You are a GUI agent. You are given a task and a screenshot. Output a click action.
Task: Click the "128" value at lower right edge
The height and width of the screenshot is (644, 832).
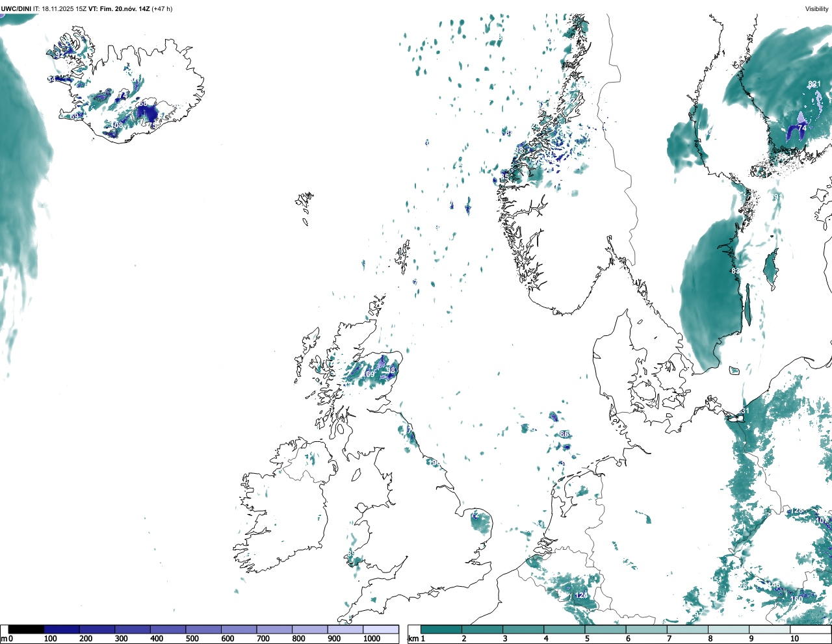tap(797, 511)
